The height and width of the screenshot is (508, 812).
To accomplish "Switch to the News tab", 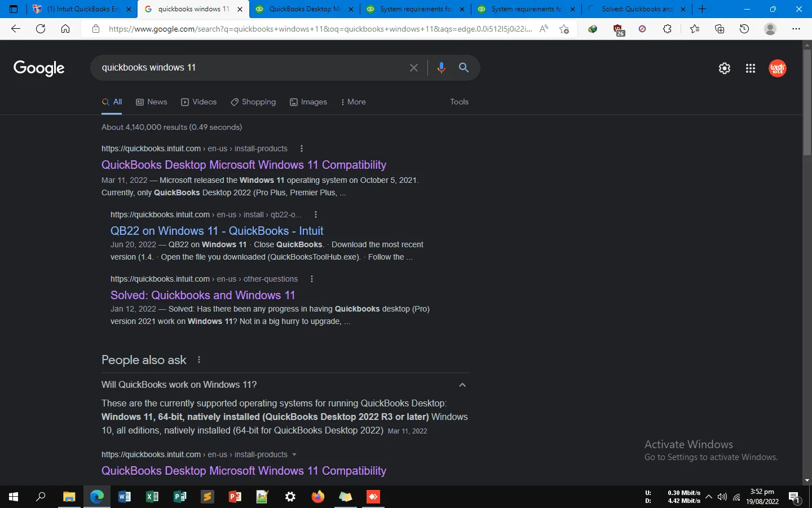I will point(152,102).
